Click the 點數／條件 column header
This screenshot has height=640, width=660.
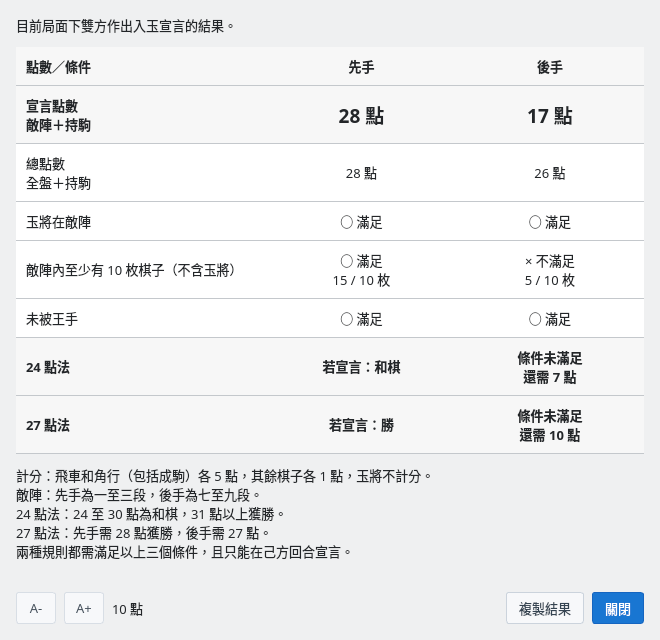pos(59,67)
